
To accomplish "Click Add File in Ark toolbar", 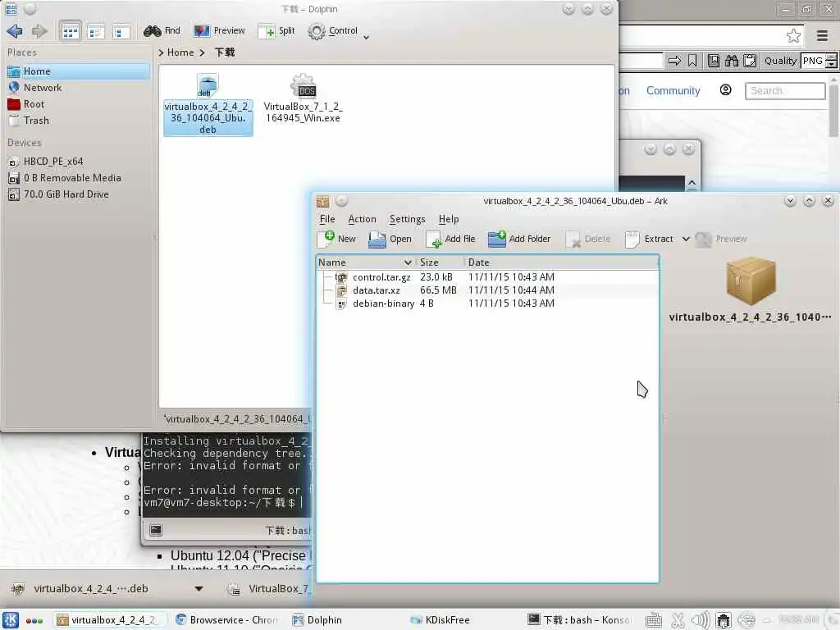I will point(450,239).
